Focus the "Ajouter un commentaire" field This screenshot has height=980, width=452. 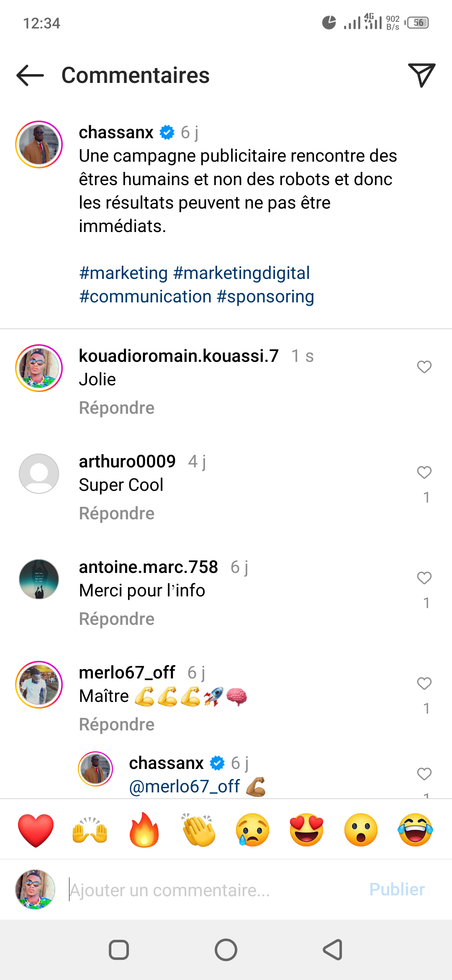pos(209,890)
